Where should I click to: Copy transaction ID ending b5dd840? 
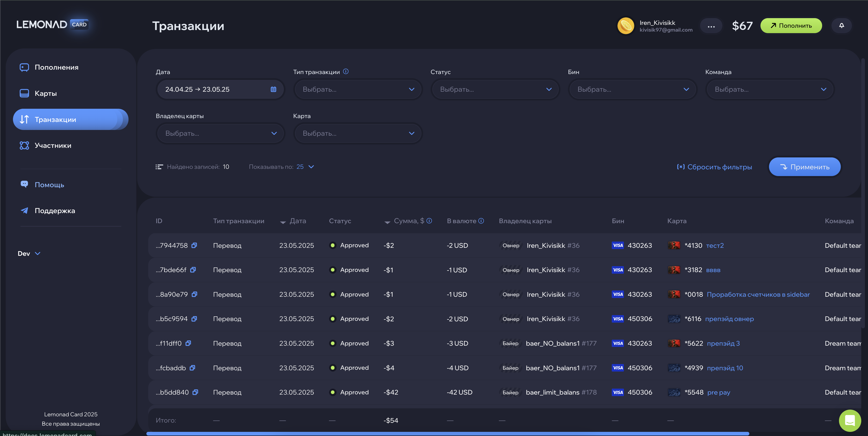(195, 392)
